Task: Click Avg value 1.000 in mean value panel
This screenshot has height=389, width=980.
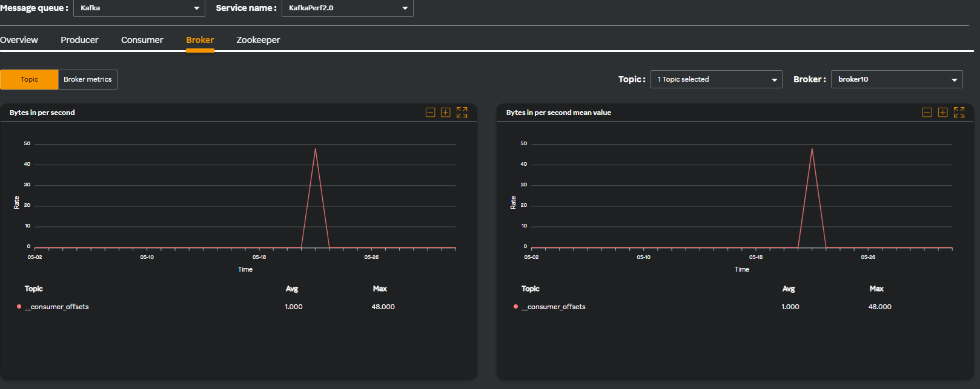Action: [790, 307]
